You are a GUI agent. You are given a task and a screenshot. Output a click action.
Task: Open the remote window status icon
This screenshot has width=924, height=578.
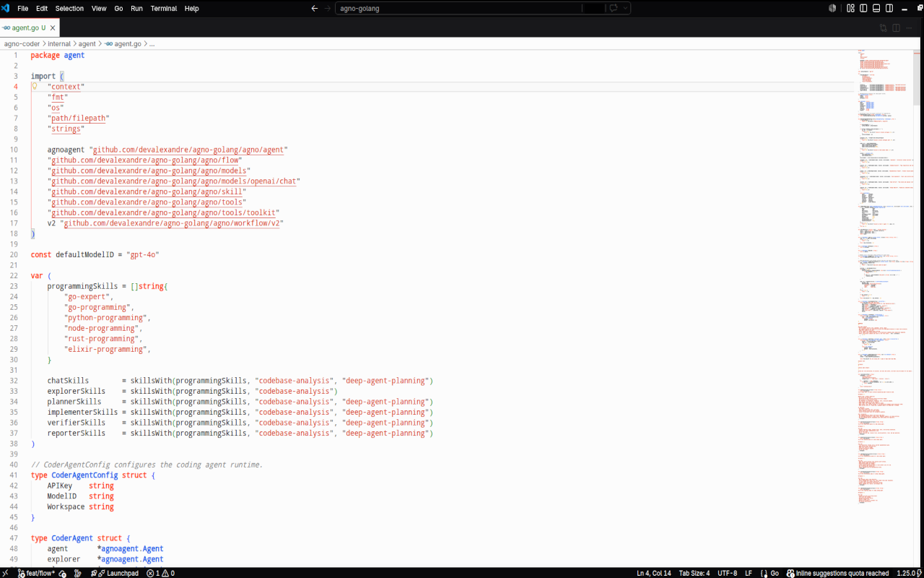pyautogui.click(x=6, y=573)
